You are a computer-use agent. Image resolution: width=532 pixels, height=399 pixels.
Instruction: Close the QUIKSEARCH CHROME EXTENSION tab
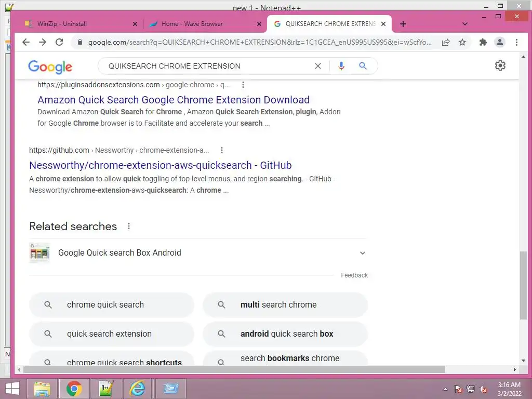click(383, 24)
